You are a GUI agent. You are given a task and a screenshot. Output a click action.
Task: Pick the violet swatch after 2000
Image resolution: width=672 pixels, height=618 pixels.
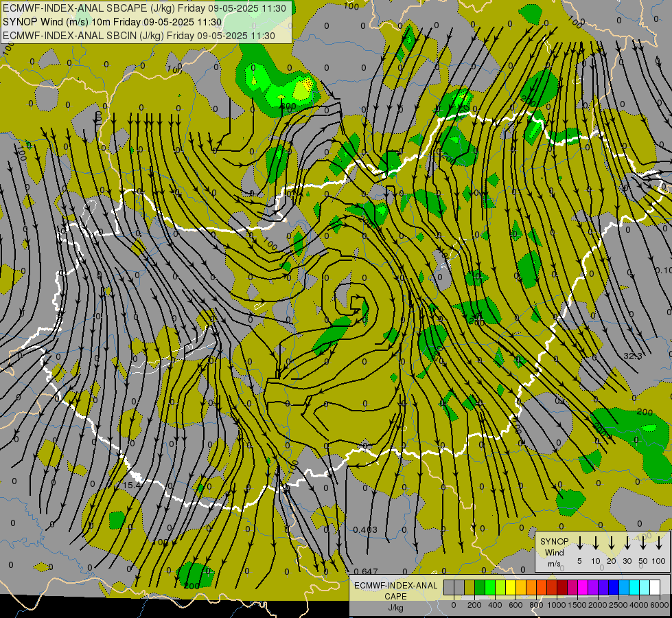coord(603,587)
